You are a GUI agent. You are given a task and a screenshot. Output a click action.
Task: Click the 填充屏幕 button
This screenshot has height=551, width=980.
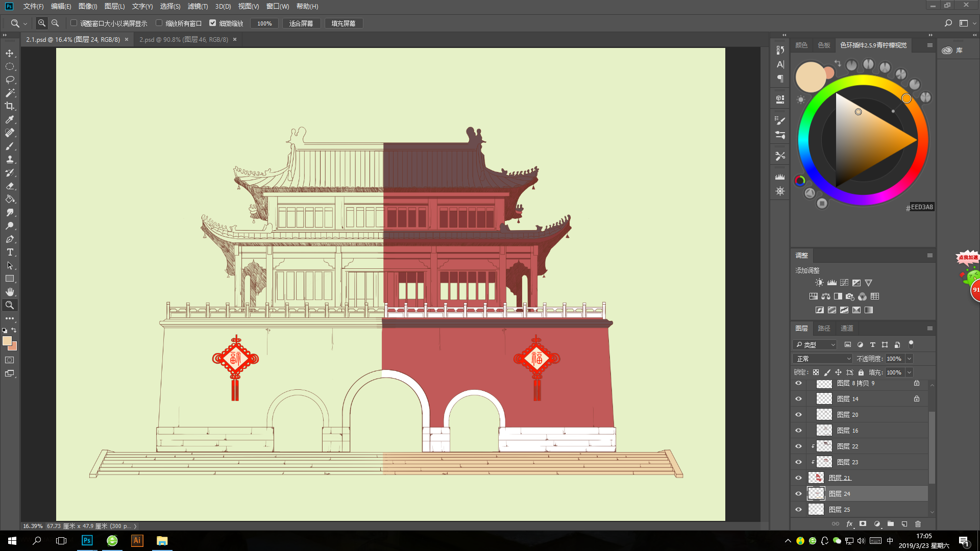point(343,23)
